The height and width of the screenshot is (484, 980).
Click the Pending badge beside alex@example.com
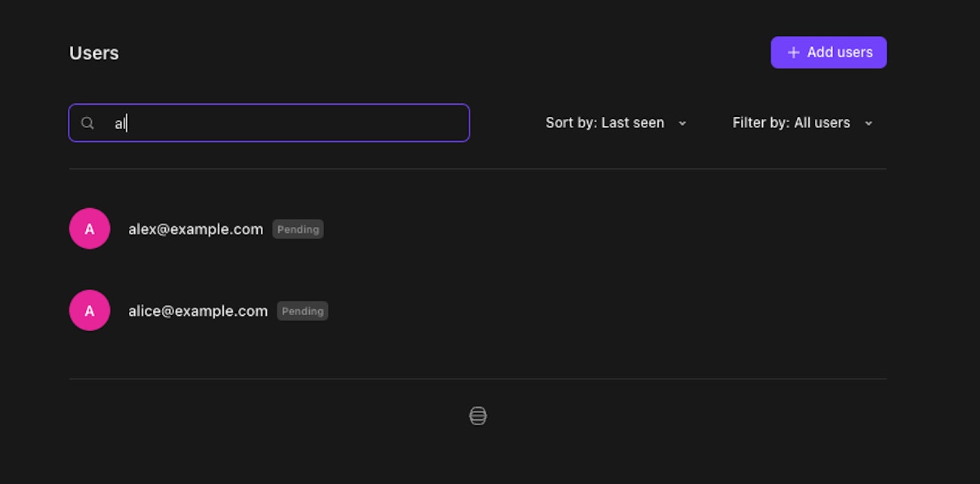298,229
